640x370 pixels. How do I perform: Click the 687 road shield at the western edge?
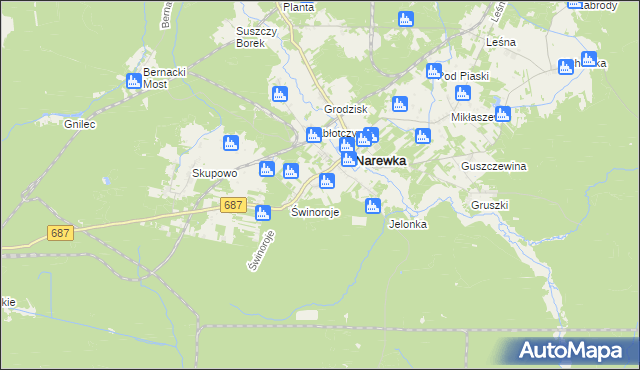click(60, 233)
